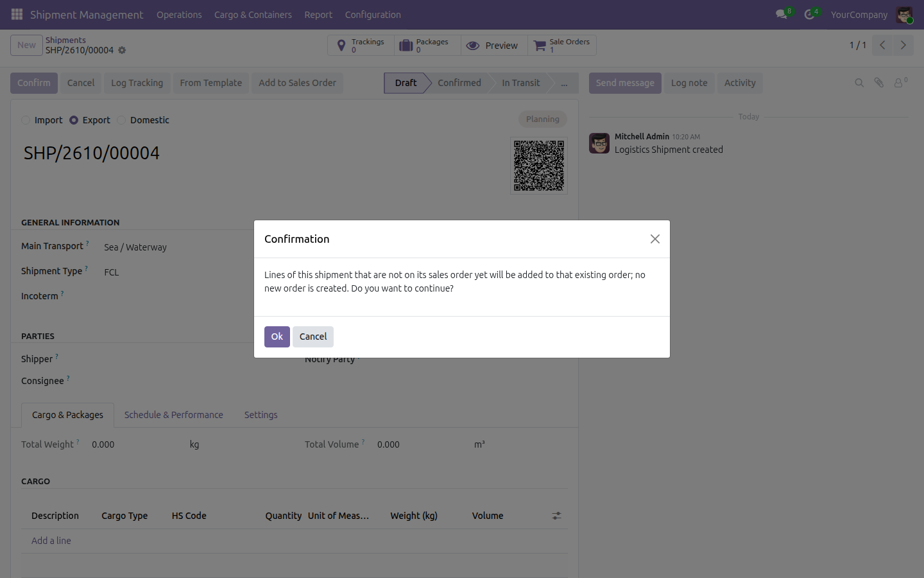924x578 pixels.
Task: Select the Import radio button
Action: click(x=26, y=120)
